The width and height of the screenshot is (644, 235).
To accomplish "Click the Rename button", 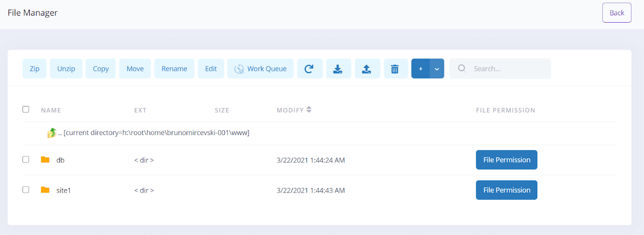I will pos(174,69).
